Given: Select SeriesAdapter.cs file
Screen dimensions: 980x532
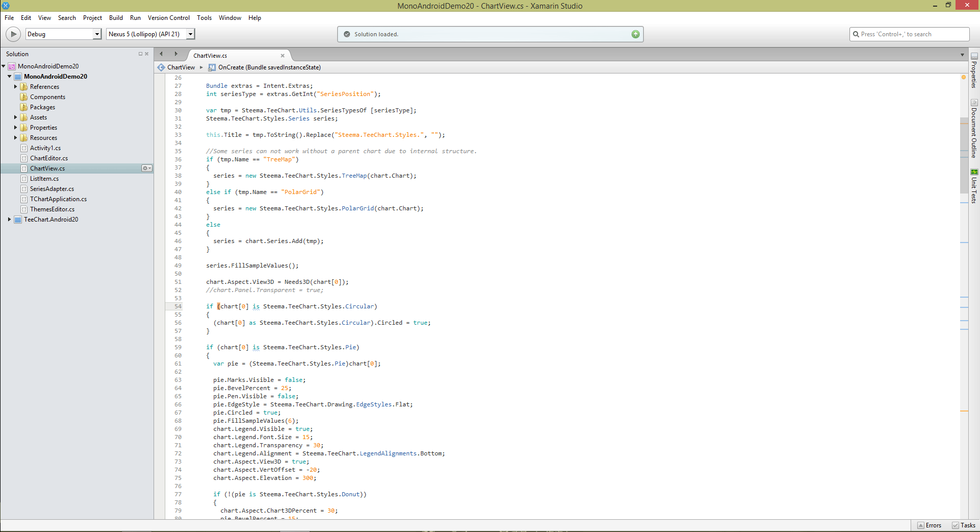Looking at the screenshot, I should pyautogui.click(x=52, y=189).
